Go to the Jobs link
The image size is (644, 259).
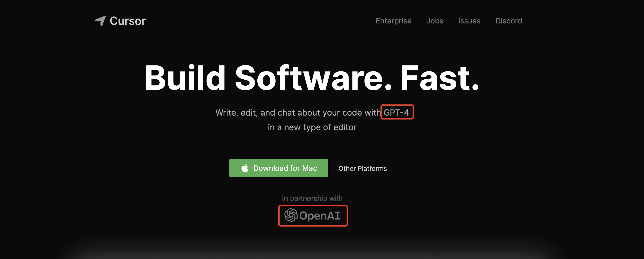pyautogui.click(x=434, y=21)
